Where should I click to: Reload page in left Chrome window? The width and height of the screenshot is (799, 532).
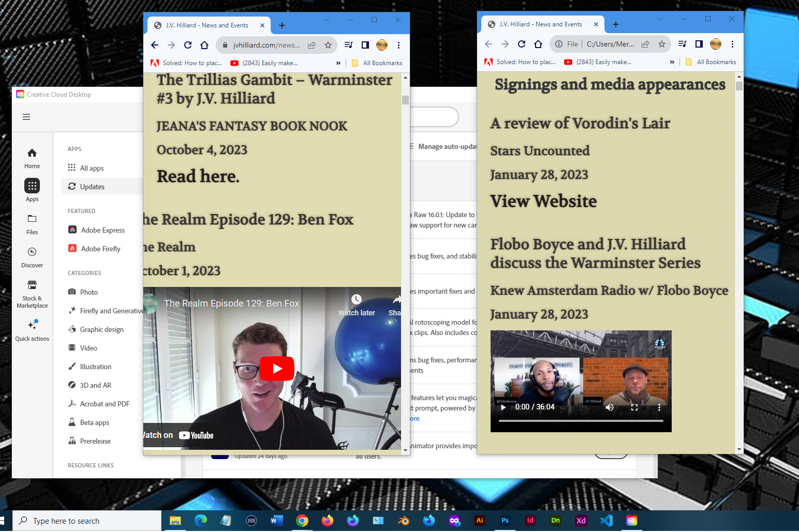tap(188, 45)
